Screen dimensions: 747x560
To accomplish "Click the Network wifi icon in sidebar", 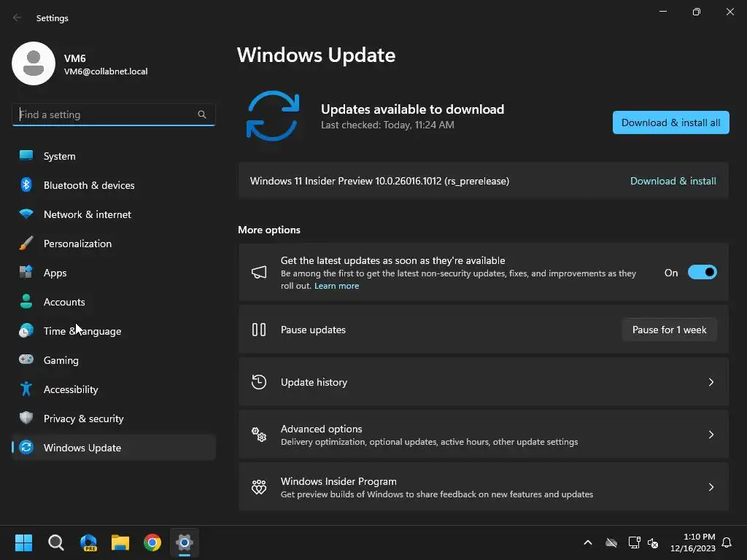I will 26,214.
